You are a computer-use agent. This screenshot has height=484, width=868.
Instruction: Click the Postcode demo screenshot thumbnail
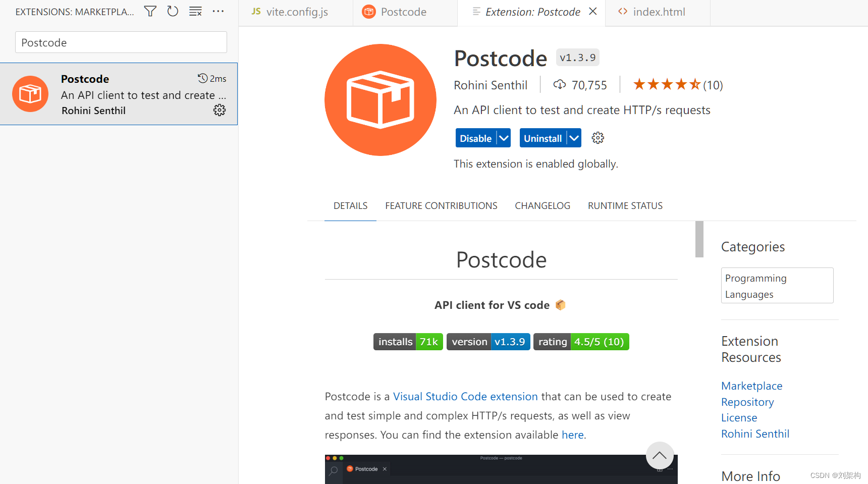501,469
